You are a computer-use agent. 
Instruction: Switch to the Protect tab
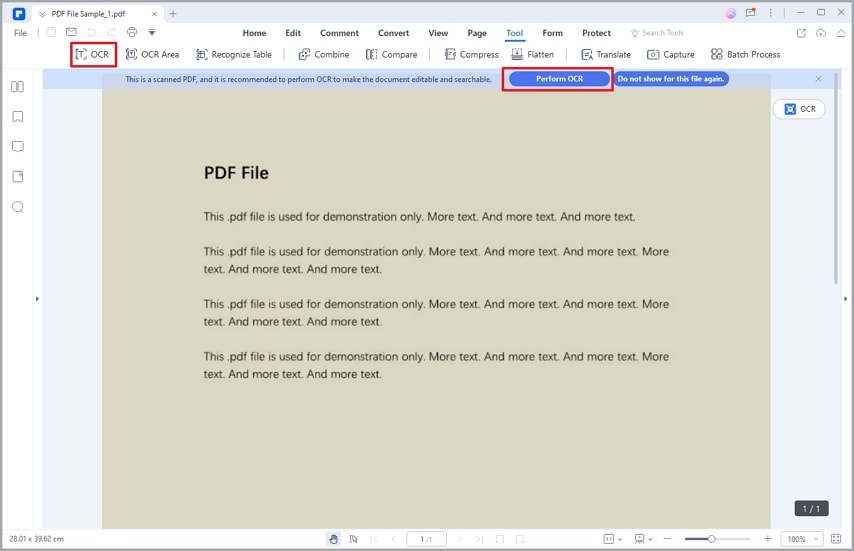tap(596, 33)
